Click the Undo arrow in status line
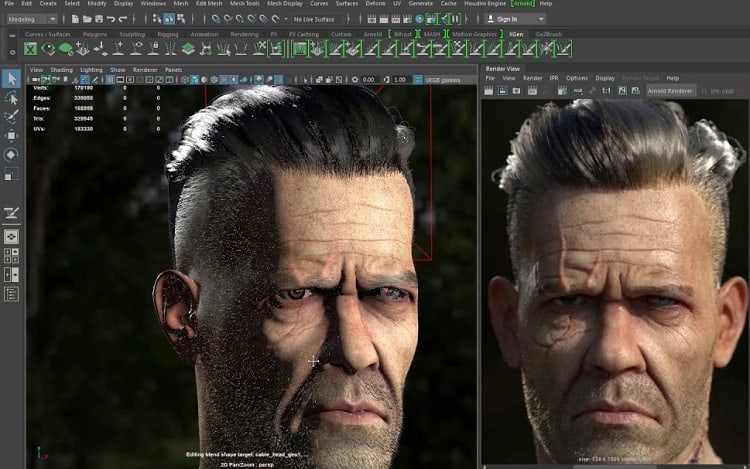Image resolution: width=750 pixels, height=469 pixels. tap(111, 19)
